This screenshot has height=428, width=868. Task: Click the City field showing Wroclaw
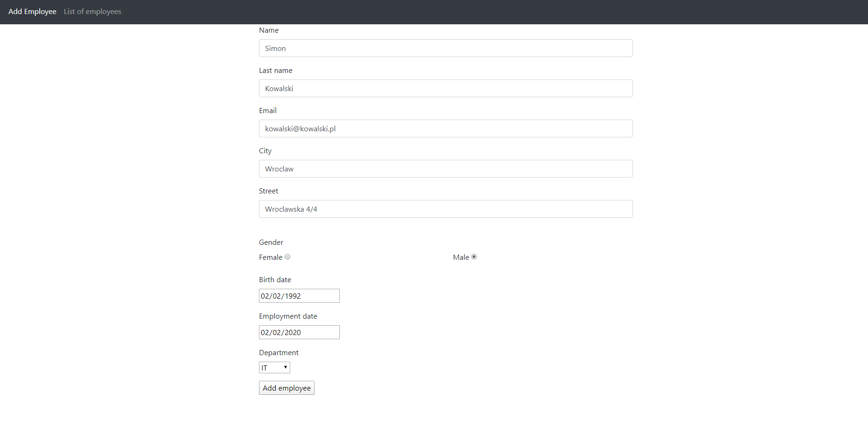coord(445,169)
